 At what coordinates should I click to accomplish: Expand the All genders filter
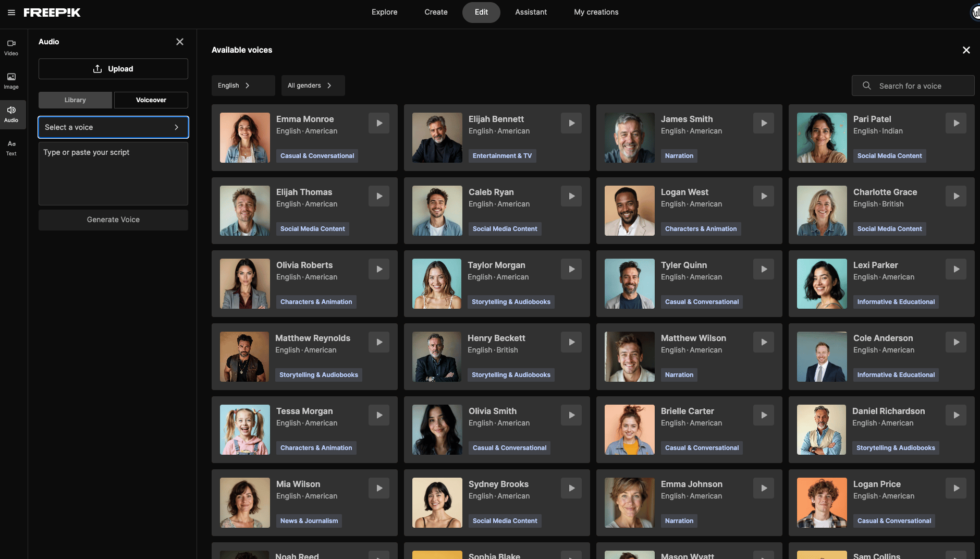coord(313,86)
